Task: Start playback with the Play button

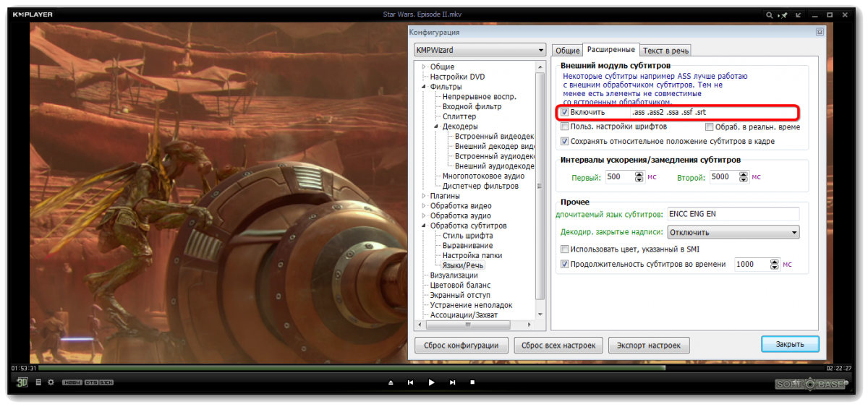Action: 431,382
